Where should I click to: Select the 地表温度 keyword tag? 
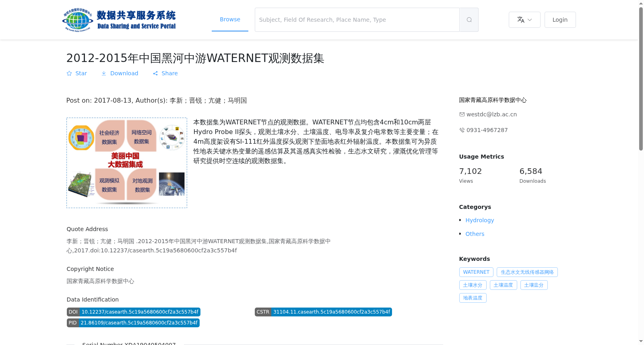(x=473, y=298)
